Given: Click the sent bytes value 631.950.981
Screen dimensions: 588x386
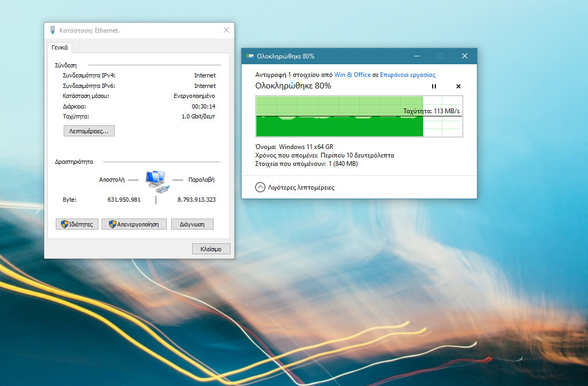Looking at the screenshot, I should pyautogui.click(x=124, y=200).
